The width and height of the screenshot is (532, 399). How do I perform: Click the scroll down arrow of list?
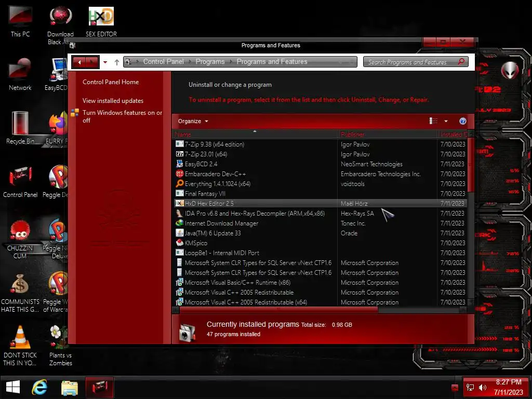point(471,302)
